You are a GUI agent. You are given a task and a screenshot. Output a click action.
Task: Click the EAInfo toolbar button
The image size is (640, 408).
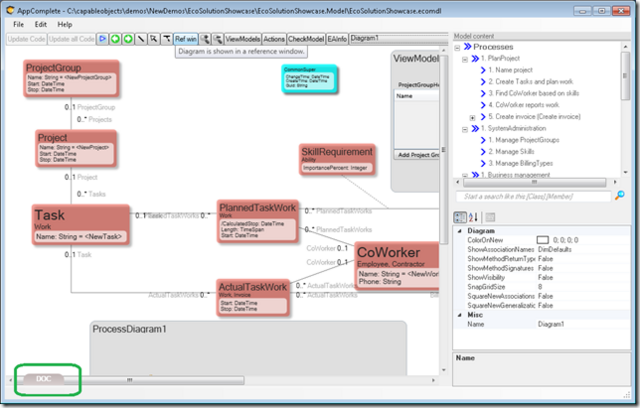pyautogui.click(x=337, y=39)
